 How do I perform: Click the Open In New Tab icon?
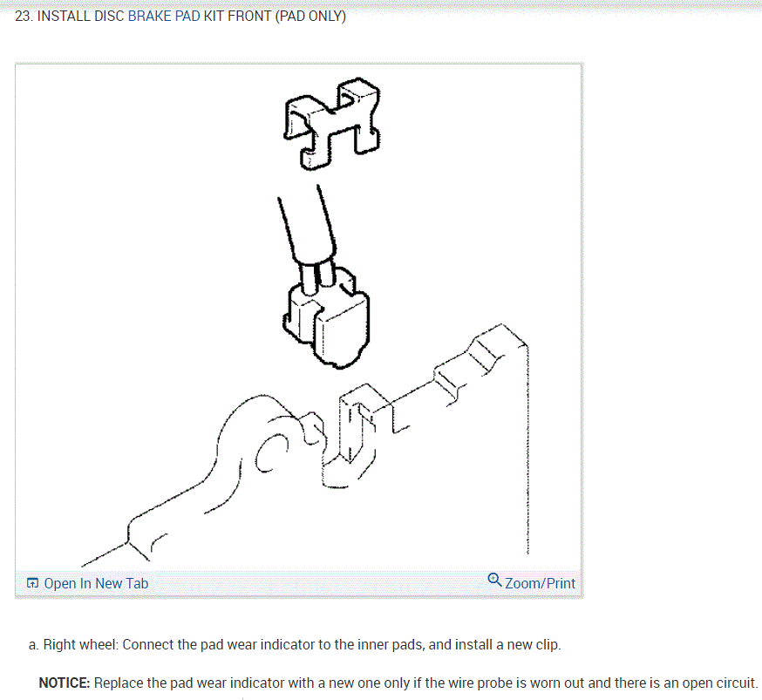click(x=32, y=583)
